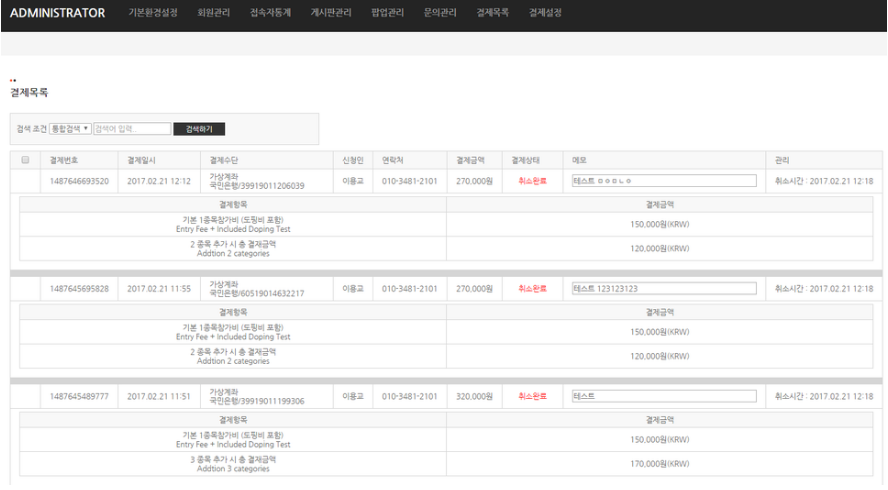Open the 게시판관리 menu
The width and height of the screenshot is (888, 490).
tap(331, 13)
